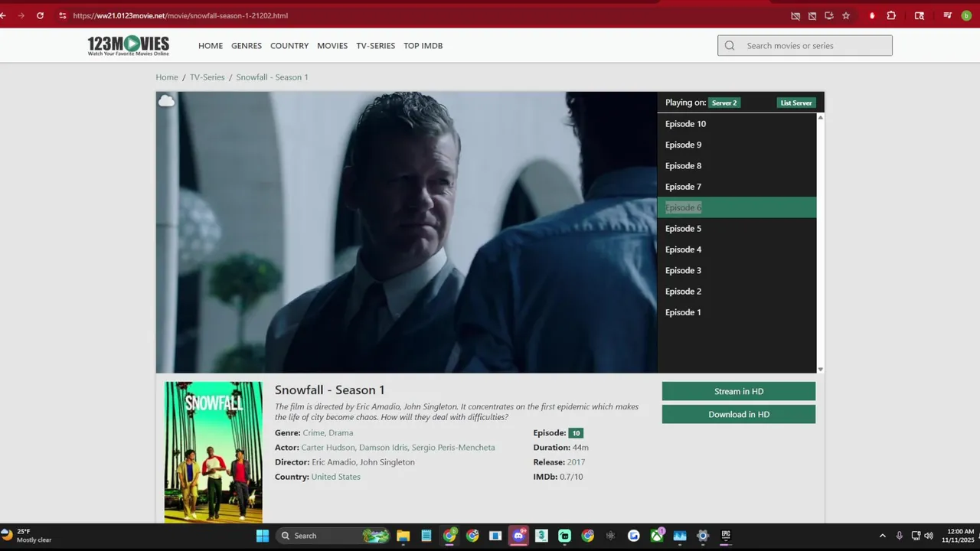Image resolution: width=980 pixels, height=551 pixels.
Task: Click the browser back arrow
Action: [3, 15]
